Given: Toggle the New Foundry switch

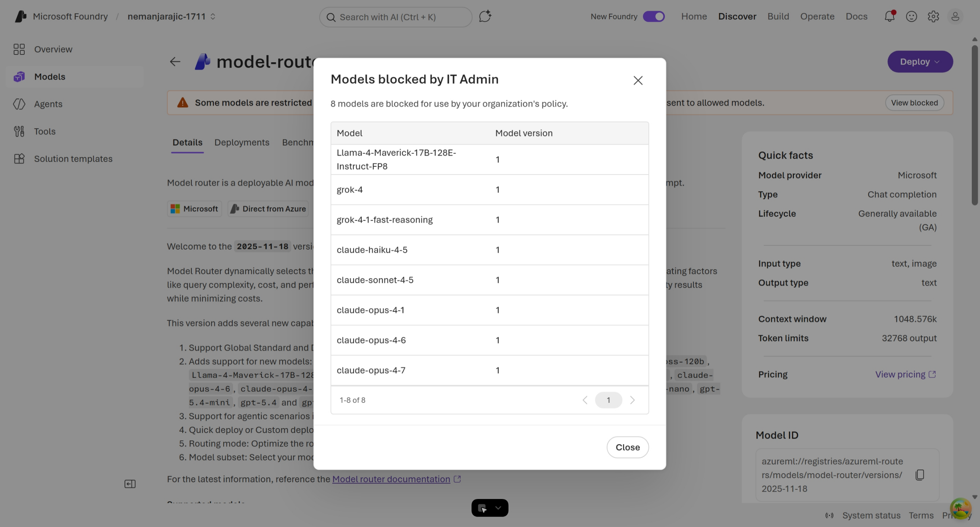Looking at the screenshot, I should click(x=654, y=16).
